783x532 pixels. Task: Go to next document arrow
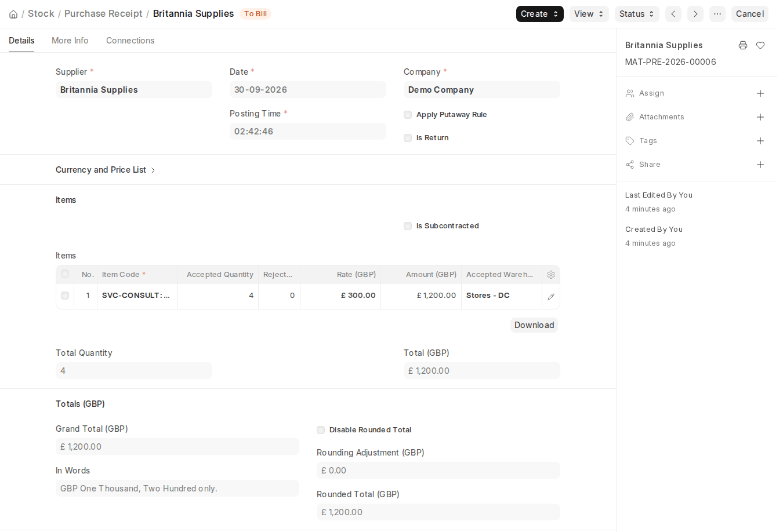click(695, 14)
